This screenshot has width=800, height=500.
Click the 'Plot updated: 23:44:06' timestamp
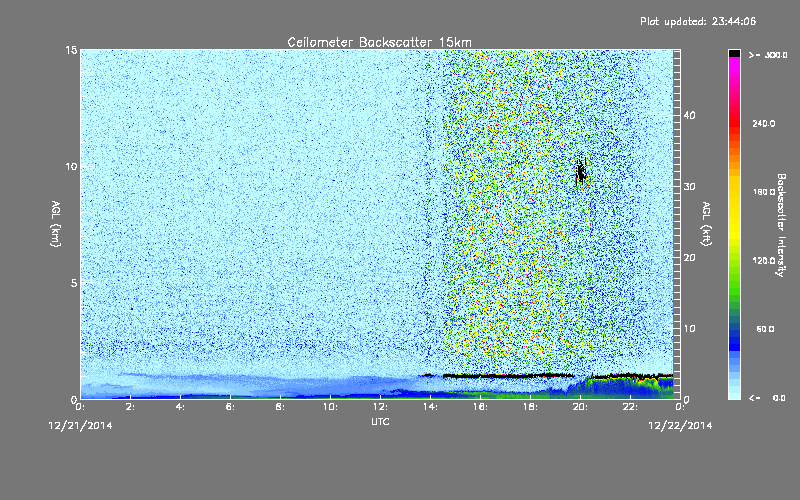(x=698, y=21)
